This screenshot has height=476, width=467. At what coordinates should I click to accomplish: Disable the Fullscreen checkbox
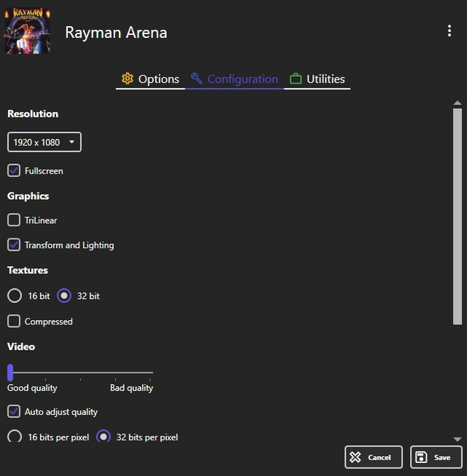[x=14, y=171]
